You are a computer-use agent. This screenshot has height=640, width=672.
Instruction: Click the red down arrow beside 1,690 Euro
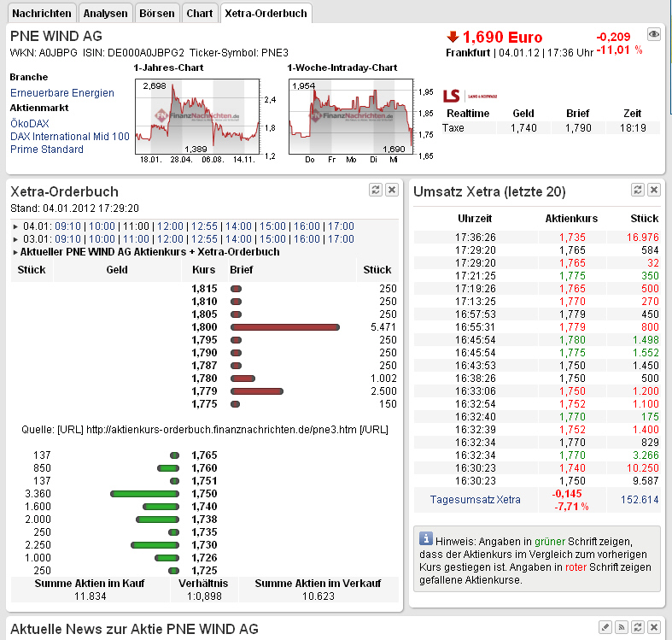click(x=453, y=37)
